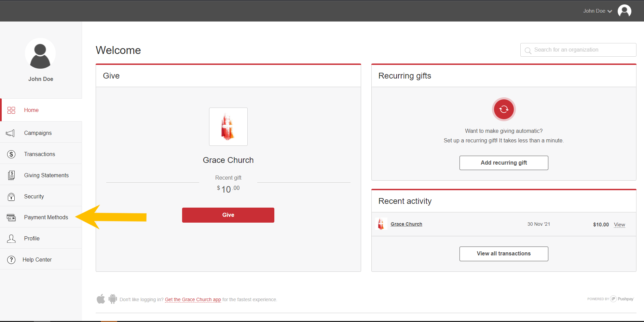Click the Profile person icon
This screenshot has width=644, height=322.
(x=11, y=238)
